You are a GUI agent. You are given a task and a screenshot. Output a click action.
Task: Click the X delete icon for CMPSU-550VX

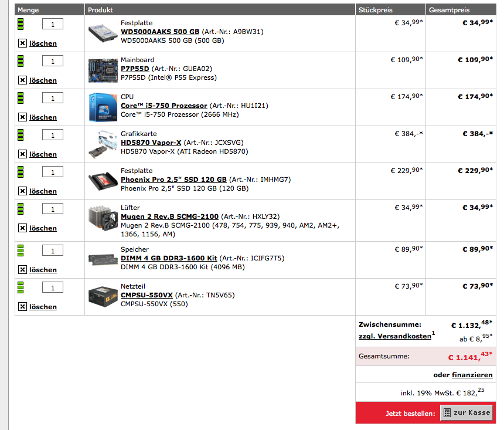[x=22, y=307]
